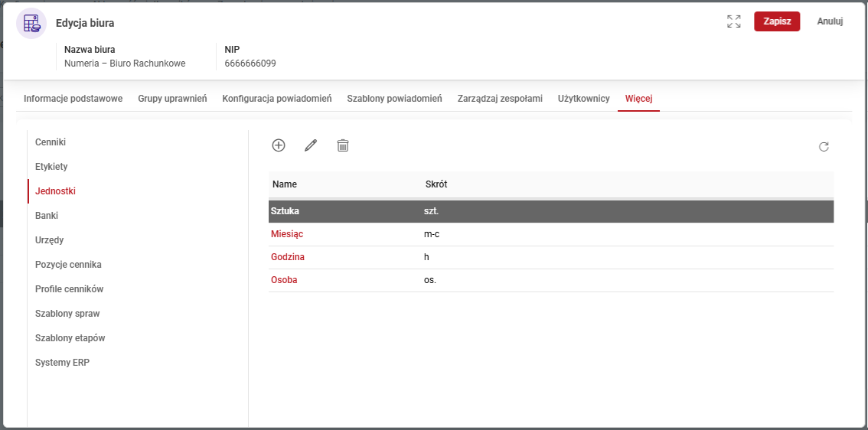Open the Więcej tab
The width and height of the screenshot is (868, 430).
coord(638,99)
